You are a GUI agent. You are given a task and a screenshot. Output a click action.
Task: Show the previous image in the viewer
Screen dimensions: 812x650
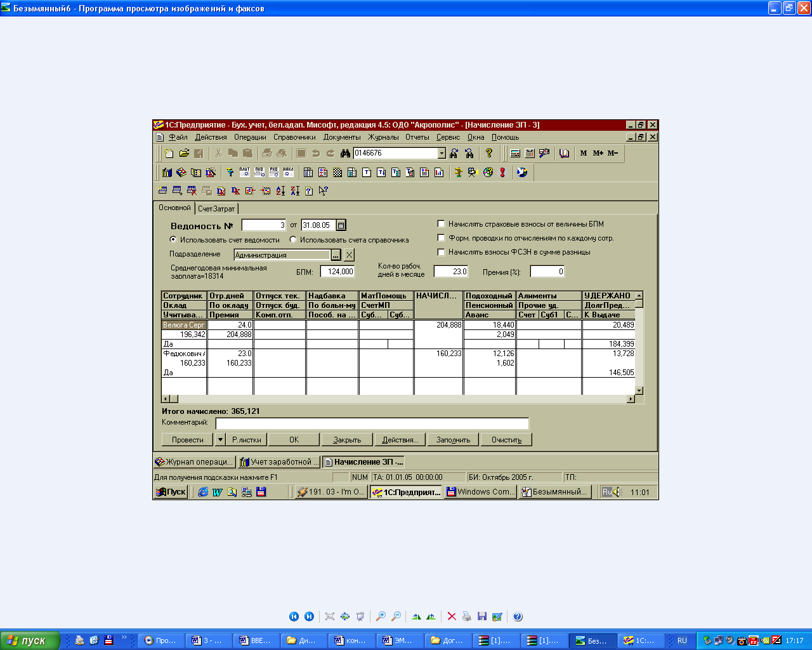tap(294, 616)
